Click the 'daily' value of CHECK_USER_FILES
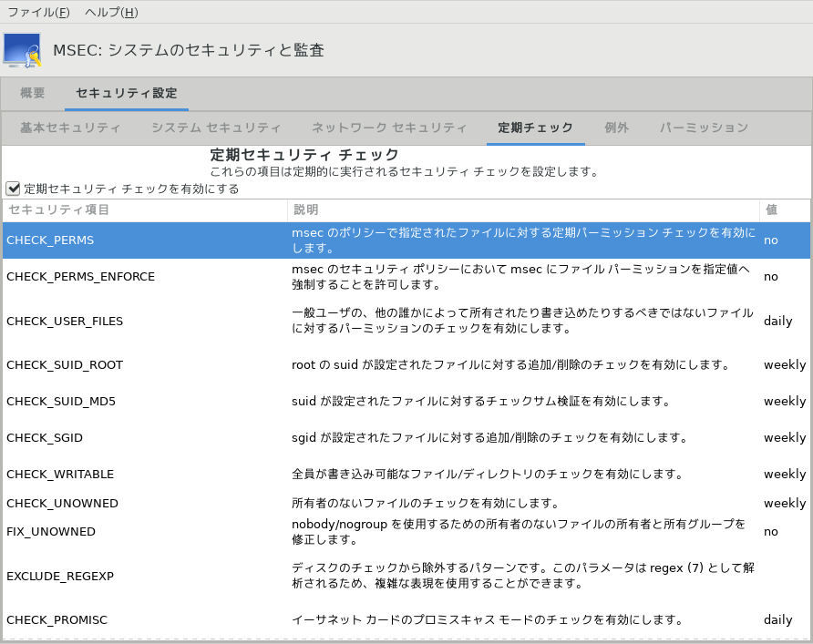The height and width of the screenshot is (644, 813). pyautogui.click(x=777, y=322)
